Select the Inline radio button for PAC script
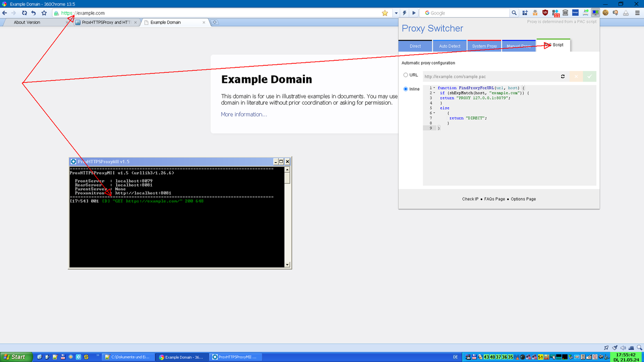 tap(406, 88)
